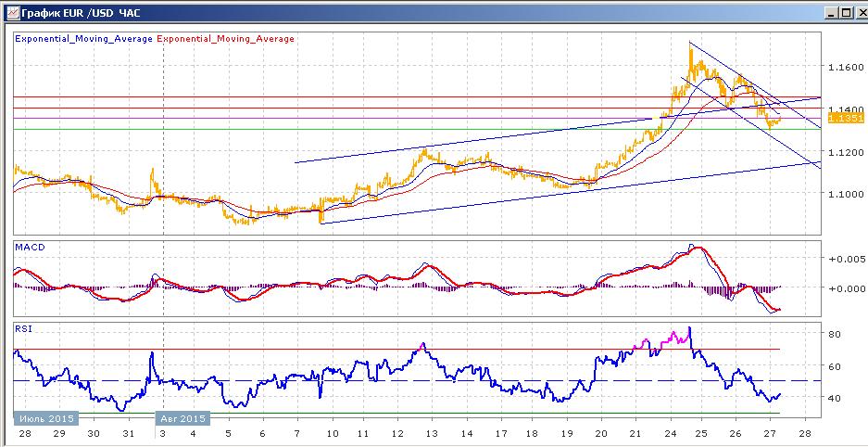Click date 21 on the time axis
Screen dimensions: 868x447
[636, 433]
